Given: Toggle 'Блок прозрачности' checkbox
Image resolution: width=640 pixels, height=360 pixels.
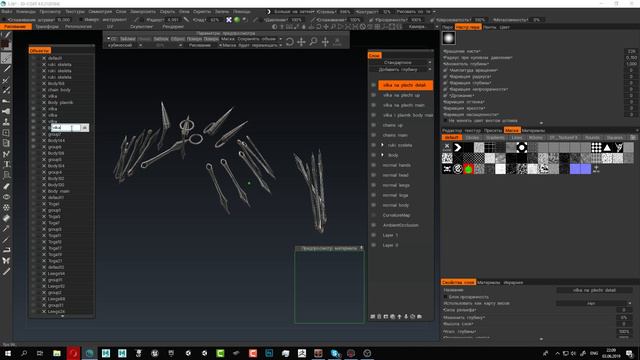Looking at the screenshot, I should click(445, 297).
